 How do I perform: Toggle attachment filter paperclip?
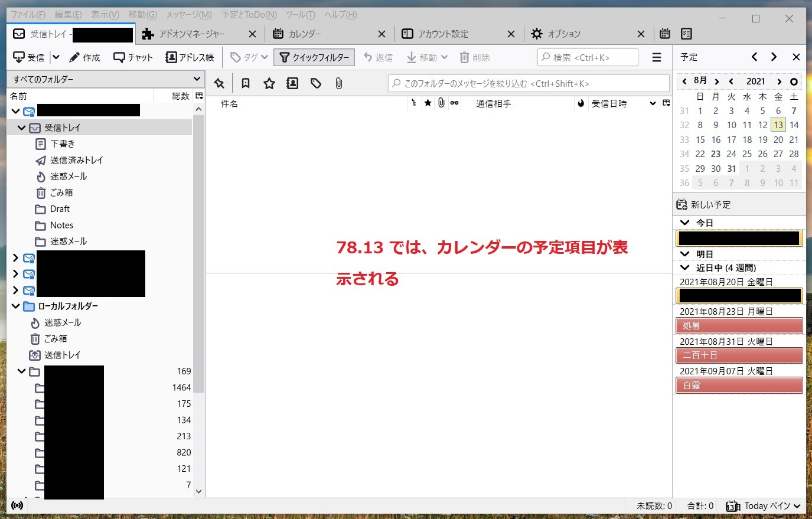tap(339, 84)
